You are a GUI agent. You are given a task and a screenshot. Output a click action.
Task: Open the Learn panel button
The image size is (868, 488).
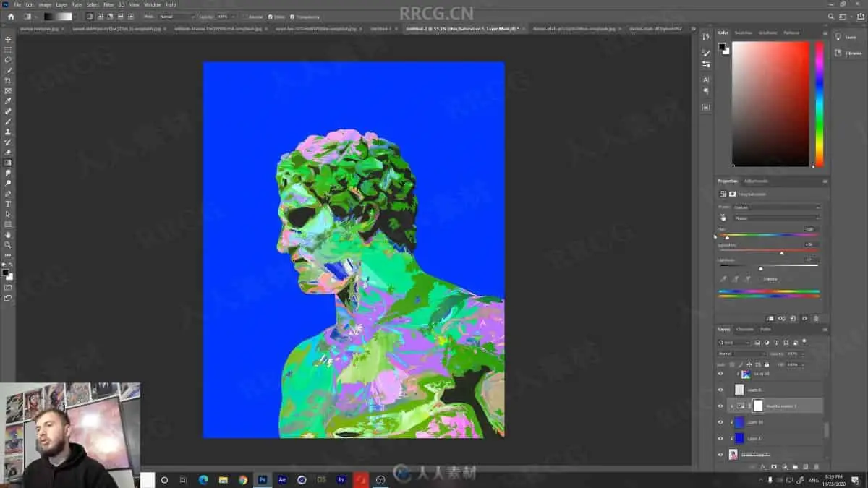(848, 37)
